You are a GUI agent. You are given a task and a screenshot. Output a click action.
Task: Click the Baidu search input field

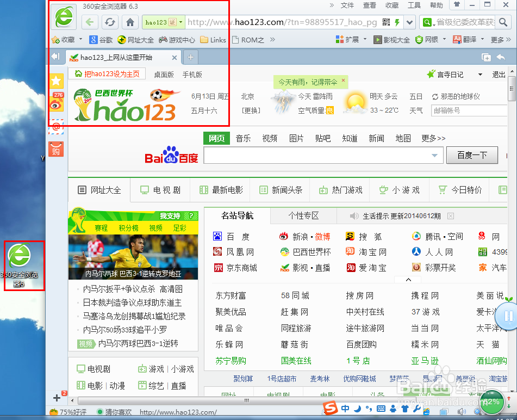coord(318,156)
